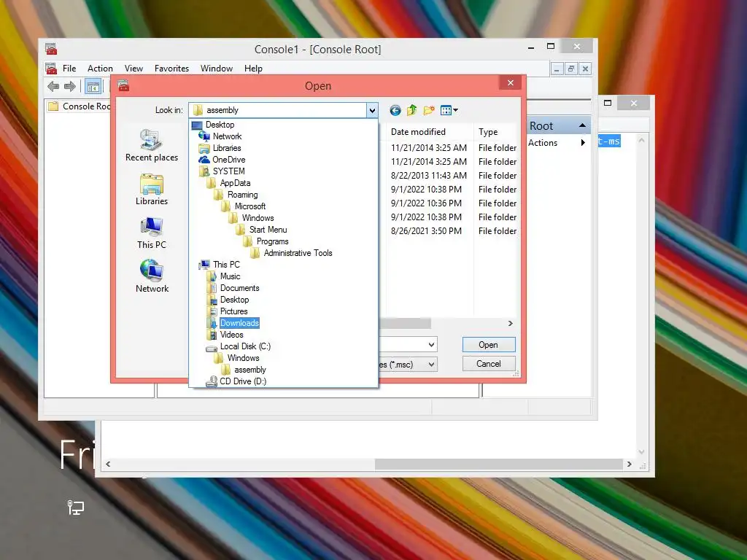The width and height of the screenshot is (747, 560).
Task: Click the Up One Level folder icon
Action: point(411,111)
